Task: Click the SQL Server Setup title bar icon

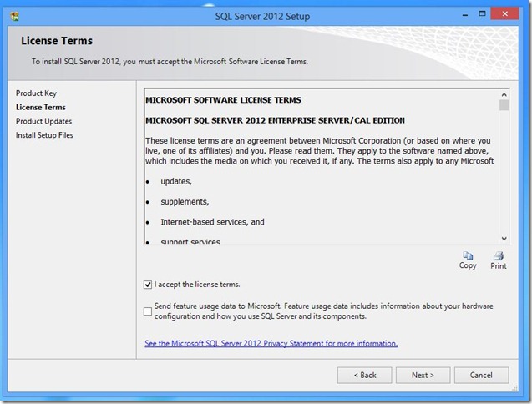Action: (x=14, y=16)
